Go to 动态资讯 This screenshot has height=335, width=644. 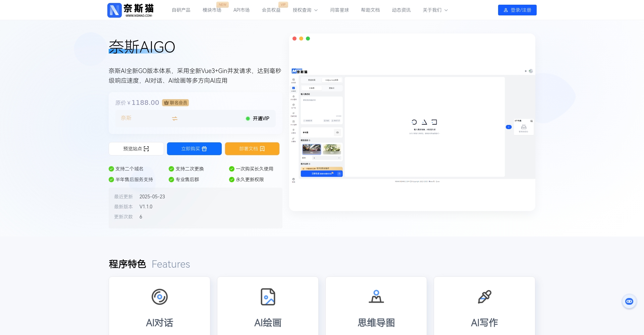[401, 10]
